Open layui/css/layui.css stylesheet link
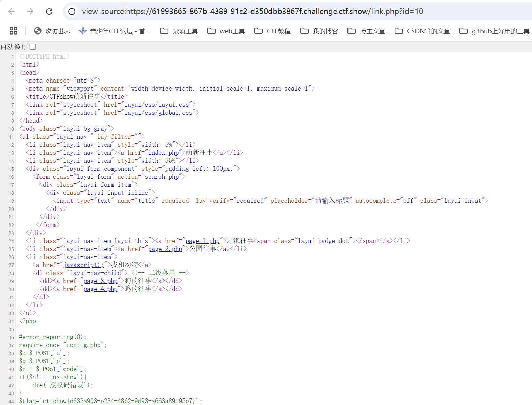This screenshot has height=405, width=532. pyautogui.click(x=157, y=105)
